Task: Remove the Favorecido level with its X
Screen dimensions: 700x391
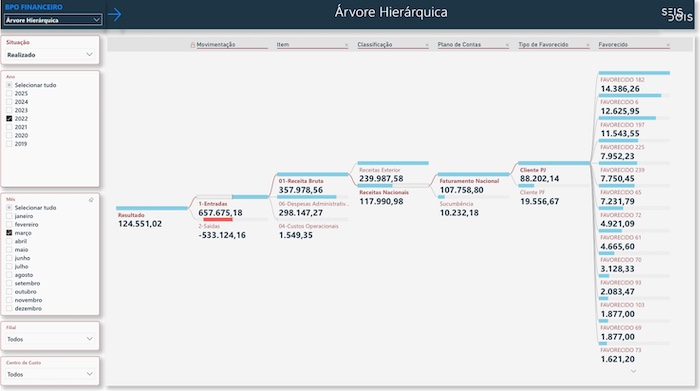Action: (x=668, y=45)
